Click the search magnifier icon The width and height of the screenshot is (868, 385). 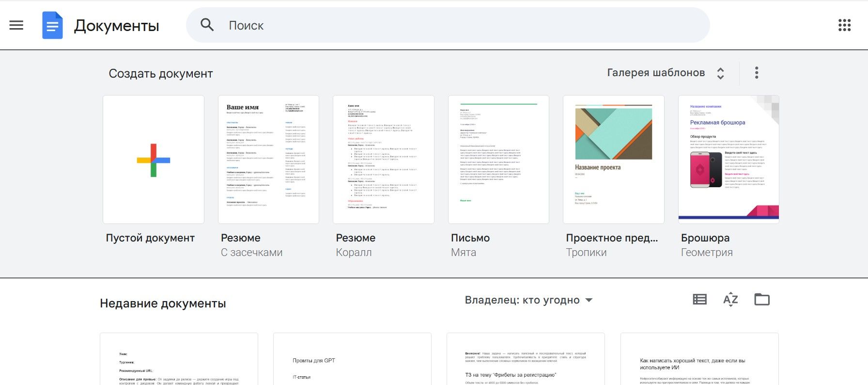[x=207, y=25]
